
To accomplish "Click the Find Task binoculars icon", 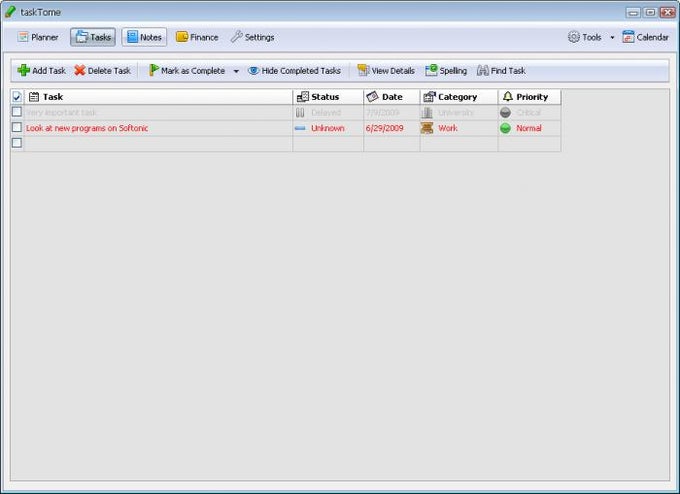I will coord(483,70).
